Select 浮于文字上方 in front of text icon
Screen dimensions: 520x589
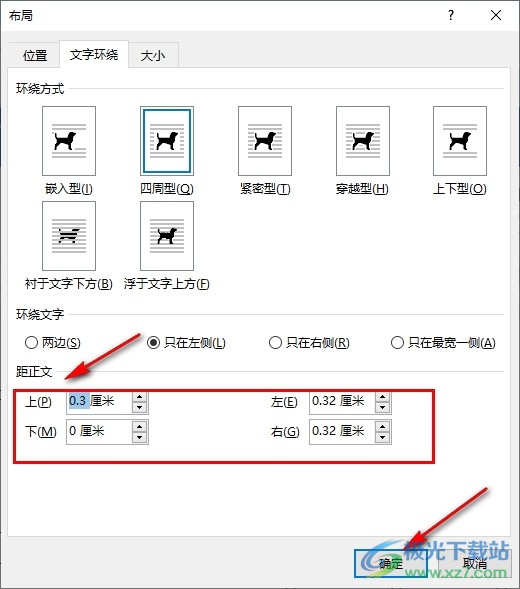coord(167,236)
